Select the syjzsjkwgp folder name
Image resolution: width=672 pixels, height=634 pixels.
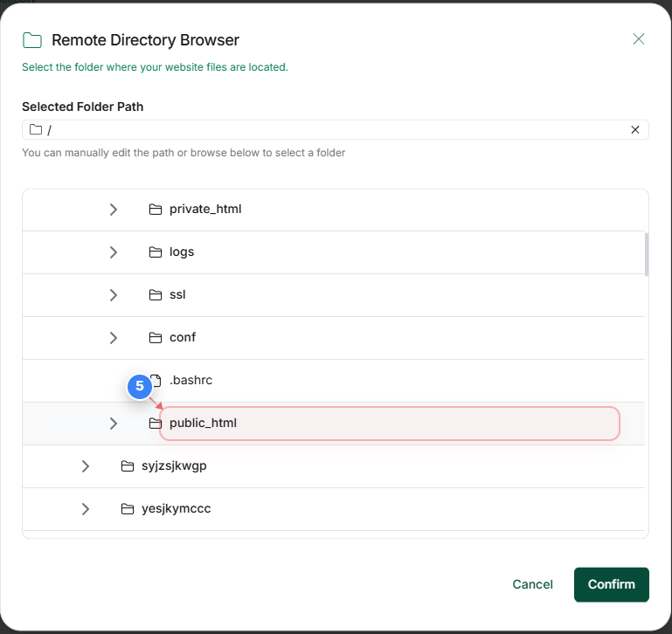(174, 466)
